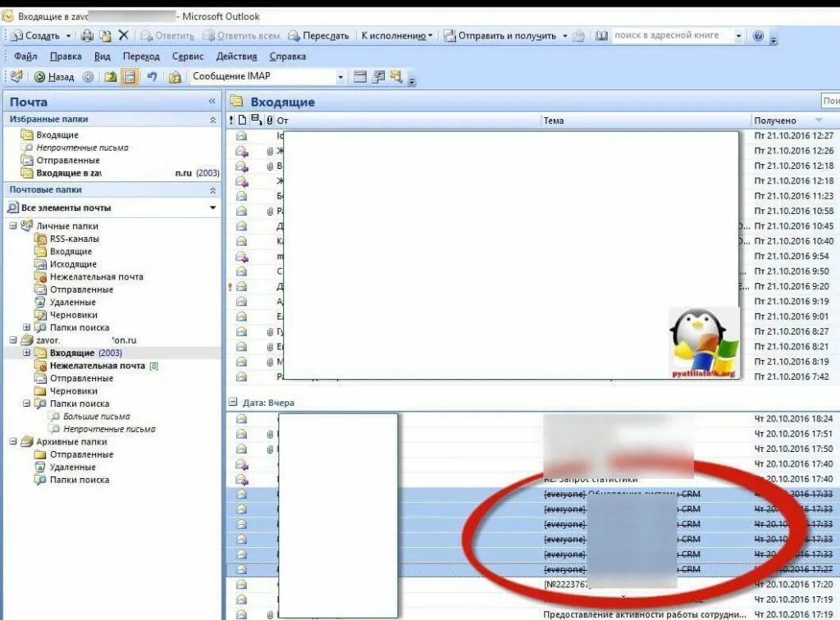Screen dimensions: 840x620
Task: Open the Создать dropdown arrow
Action: pos(69,36)
